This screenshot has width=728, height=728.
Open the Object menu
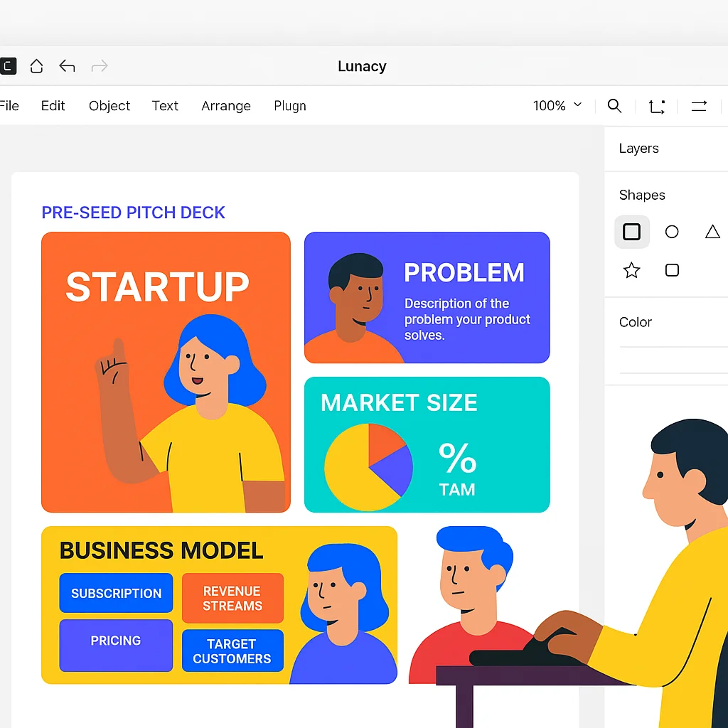click(109, 105)
